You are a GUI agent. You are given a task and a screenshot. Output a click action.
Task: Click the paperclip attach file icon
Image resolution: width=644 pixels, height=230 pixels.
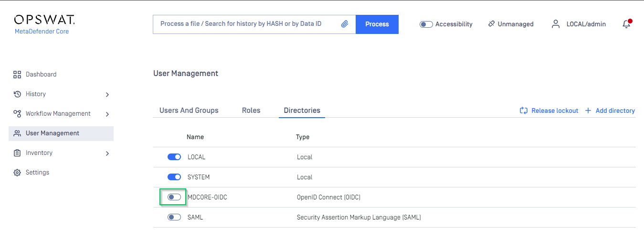pyautogui.click(x=345, y=24)
